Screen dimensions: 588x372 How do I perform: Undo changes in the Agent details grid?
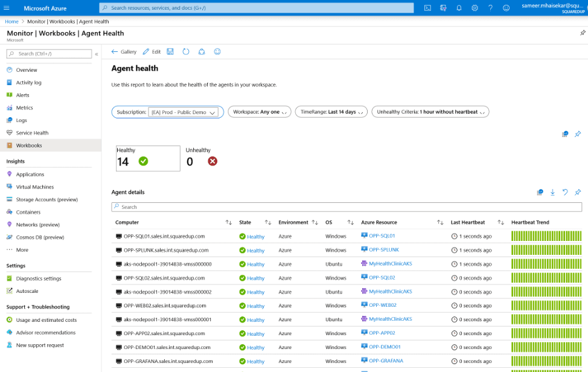coord(565,193)
